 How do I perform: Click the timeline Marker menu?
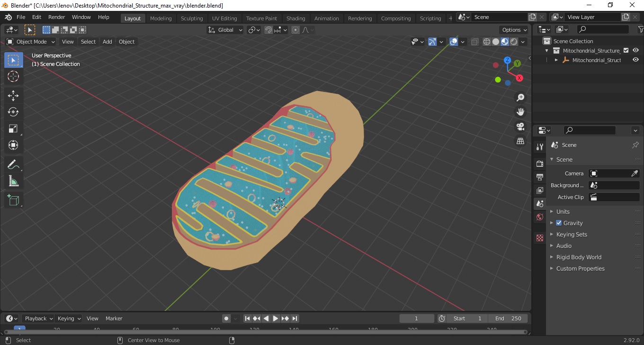(x=114, y=318)
